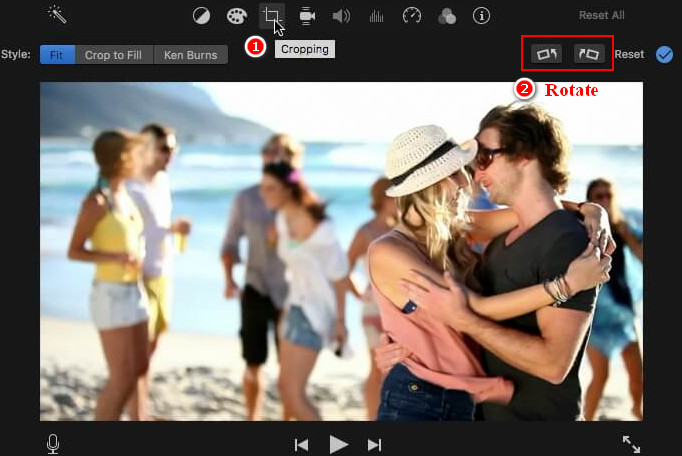682x456 pixels.
Task: Skip to the previous clip
Action: click(x=301, y=445)
